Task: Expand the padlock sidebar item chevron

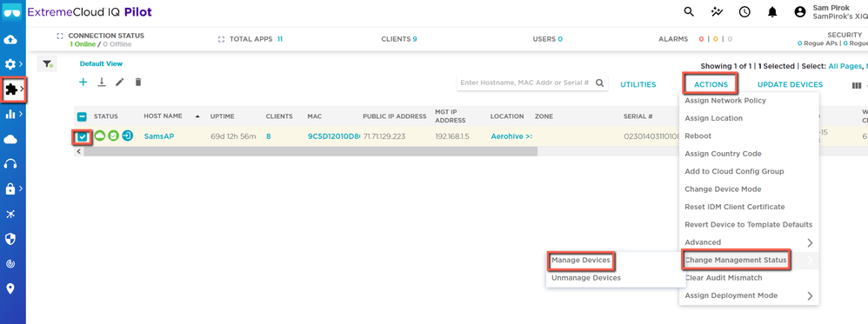Action: click(x=21, y=189)
